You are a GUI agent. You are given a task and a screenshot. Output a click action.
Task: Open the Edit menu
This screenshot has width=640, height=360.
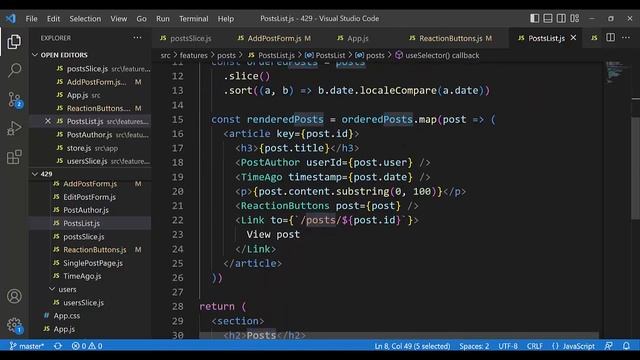point(53,18)
